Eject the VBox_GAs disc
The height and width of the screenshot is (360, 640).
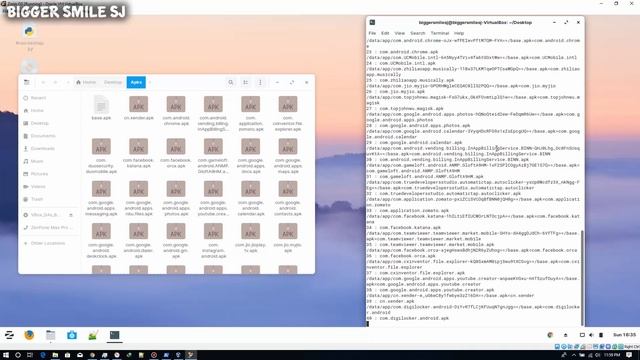(71, 215)
